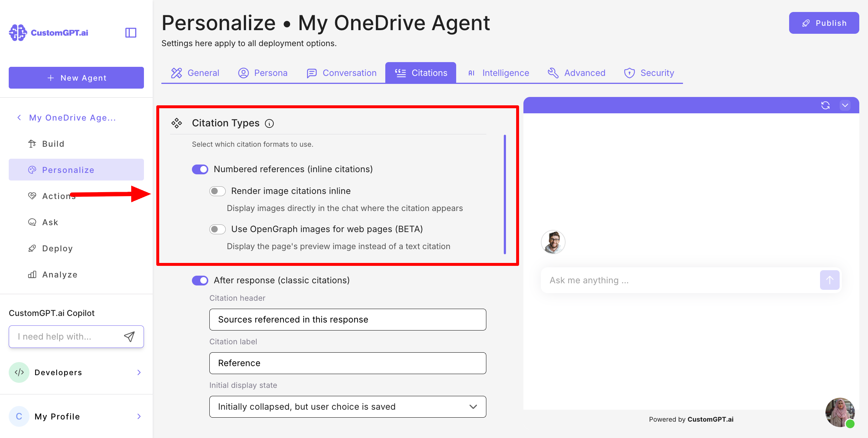Click the Publish button

(824, 23)
